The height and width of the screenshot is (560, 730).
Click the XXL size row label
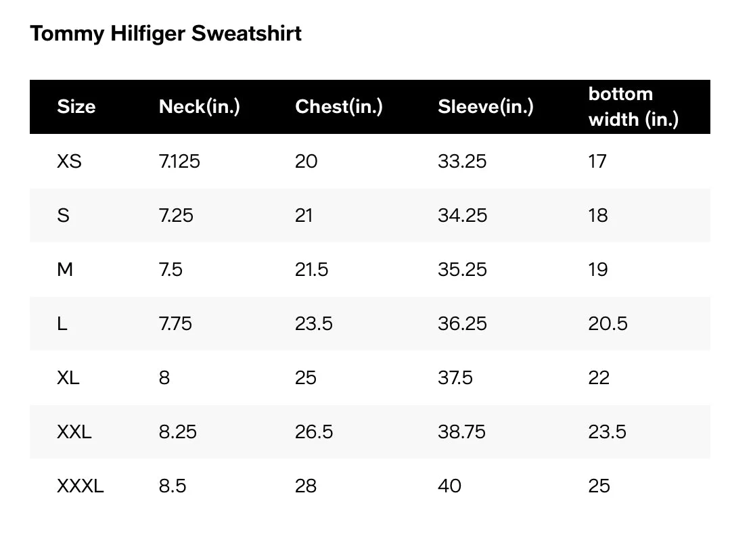(x=74, y=431)
